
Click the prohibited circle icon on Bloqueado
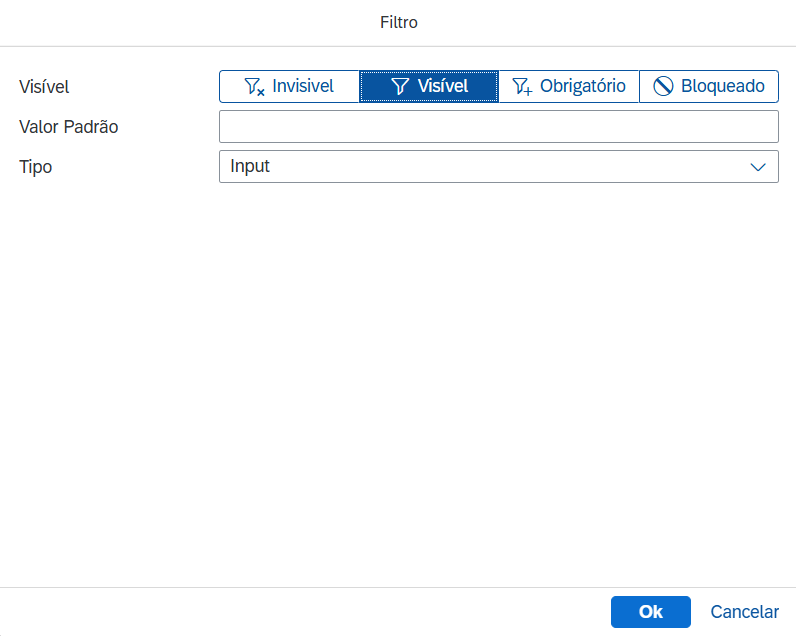pyautogui.click(x=663, y=87)
